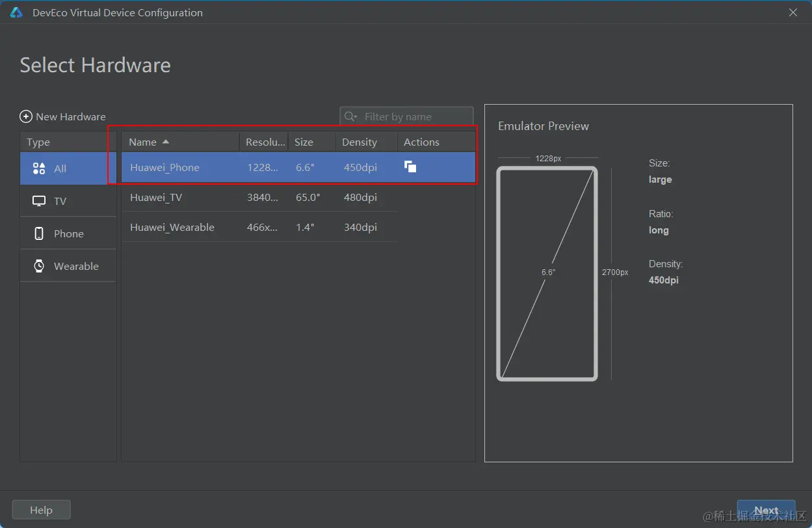Click the clone icon for Huawei_Phone

(410, 166)
